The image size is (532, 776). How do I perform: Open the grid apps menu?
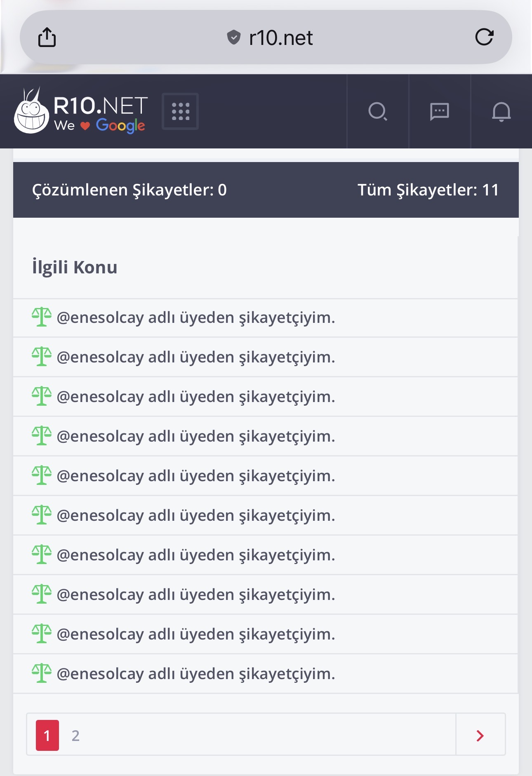180,111
